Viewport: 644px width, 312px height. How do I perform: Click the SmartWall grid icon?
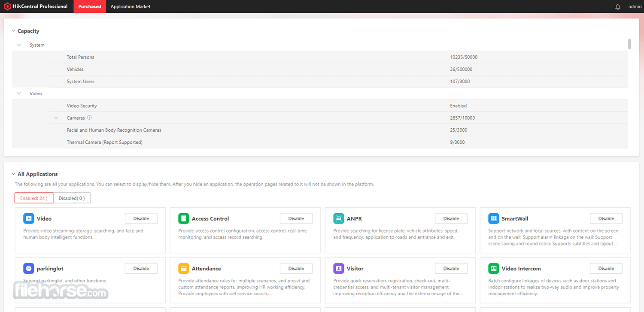coord(494,218)
